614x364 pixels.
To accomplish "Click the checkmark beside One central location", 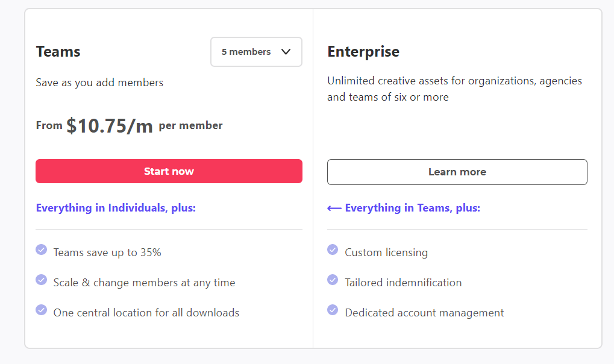I will point(41,310).
